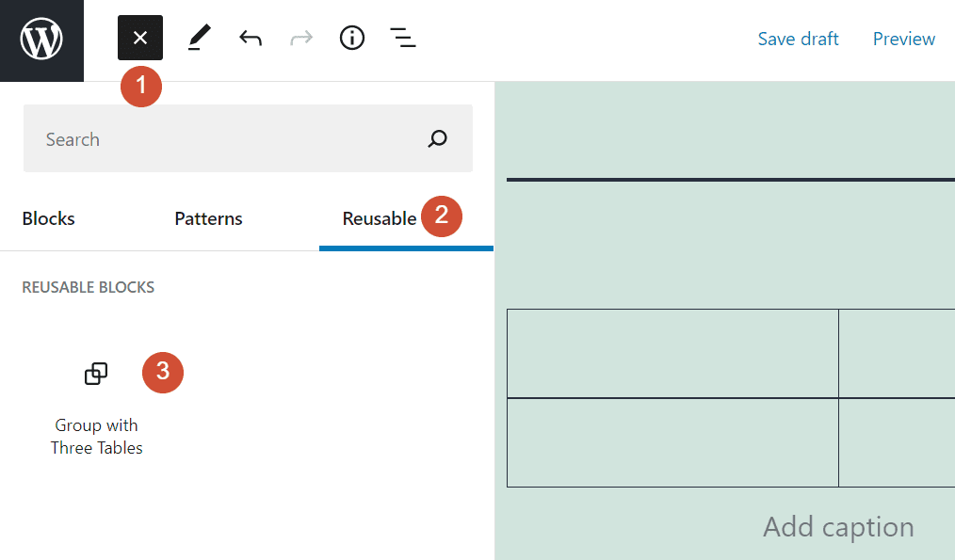Open the Patterns tab

pos(208,217)
